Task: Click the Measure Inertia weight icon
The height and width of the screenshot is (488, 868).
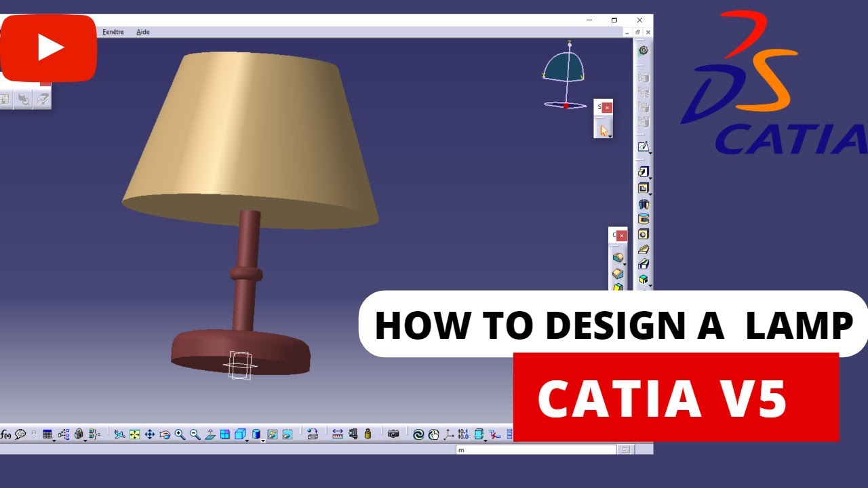Action: point(368,434)
